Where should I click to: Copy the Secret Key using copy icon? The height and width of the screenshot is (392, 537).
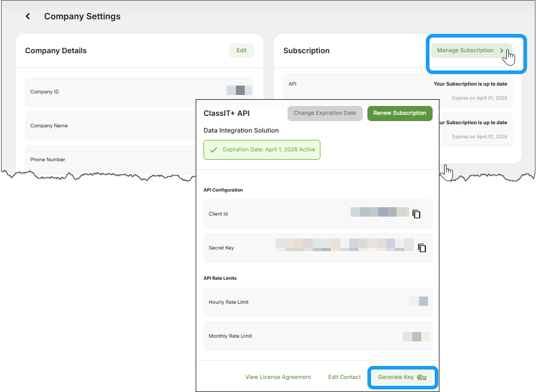point(422,248)
